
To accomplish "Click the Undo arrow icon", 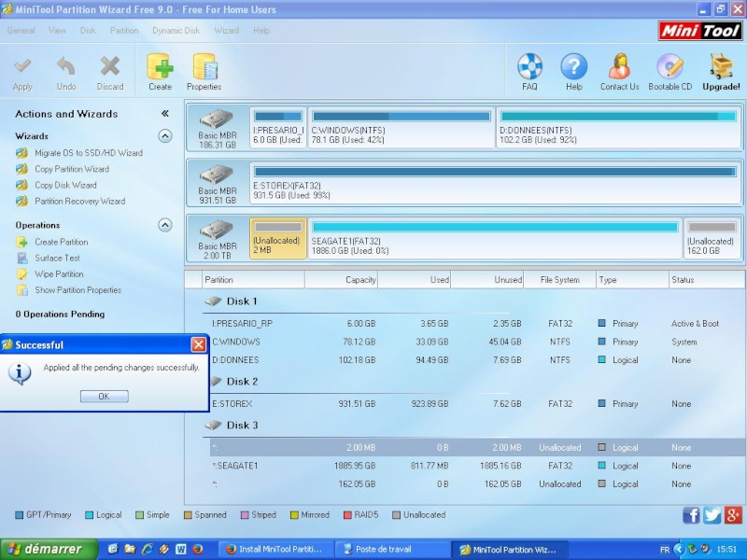I will tap(66, 65).
